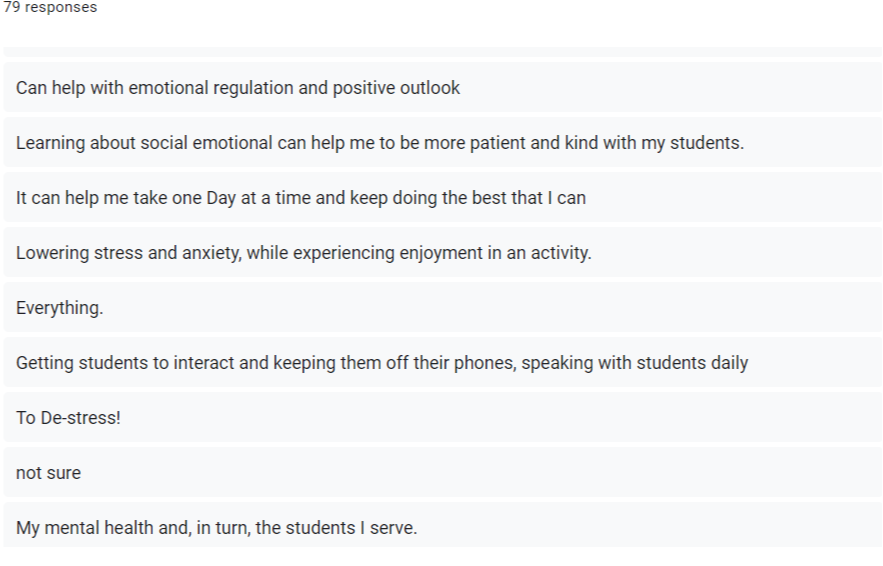This screenshot has height=566, width=883.
Task: Select the "Getting students to interact" response
Action: (443, 363)
